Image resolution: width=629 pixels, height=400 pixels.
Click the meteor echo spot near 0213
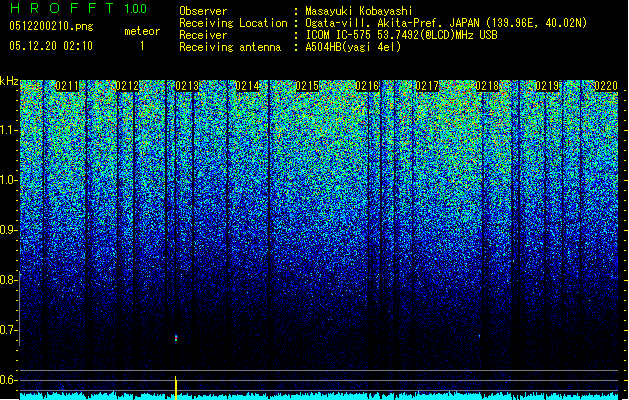[176, 338]
